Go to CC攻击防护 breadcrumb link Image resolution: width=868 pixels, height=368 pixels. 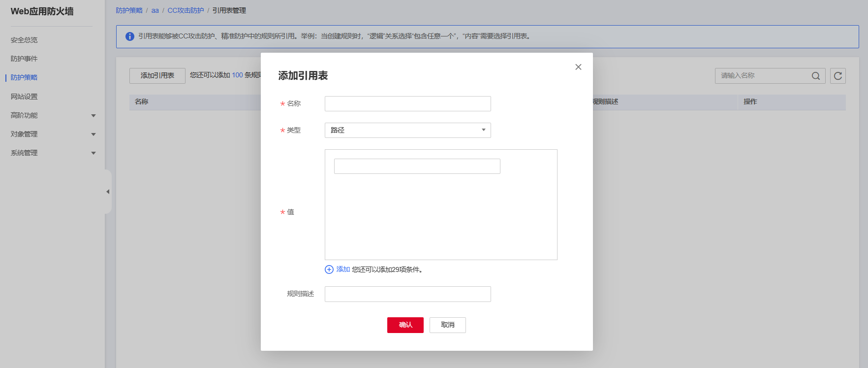pos(186,10)
